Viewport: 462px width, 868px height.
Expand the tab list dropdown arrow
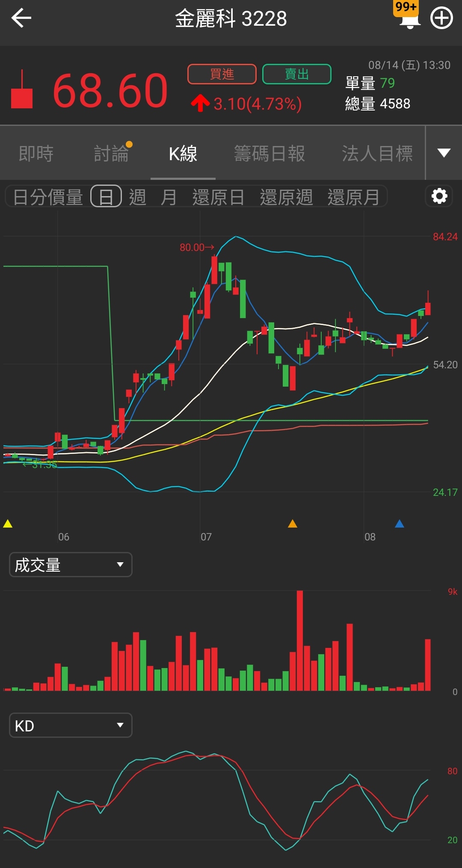click(x=444, y=153)
